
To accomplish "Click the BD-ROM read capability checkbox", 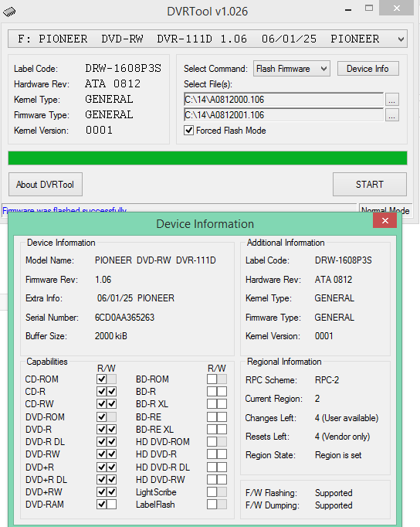I will (212, 379).
